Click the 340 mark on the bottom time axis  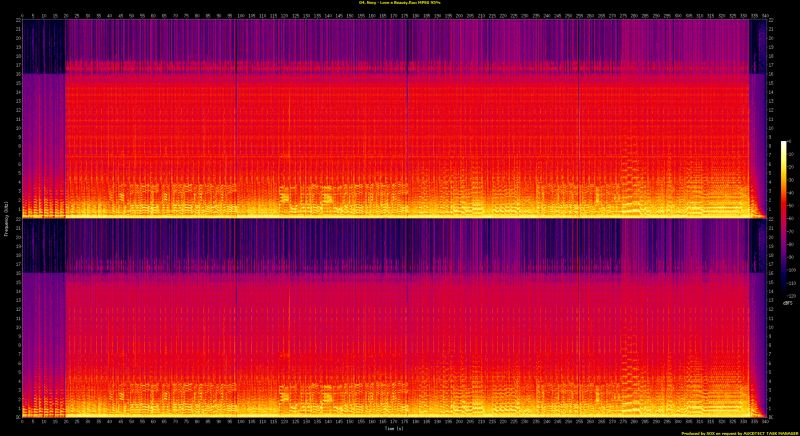click(765, 422)
